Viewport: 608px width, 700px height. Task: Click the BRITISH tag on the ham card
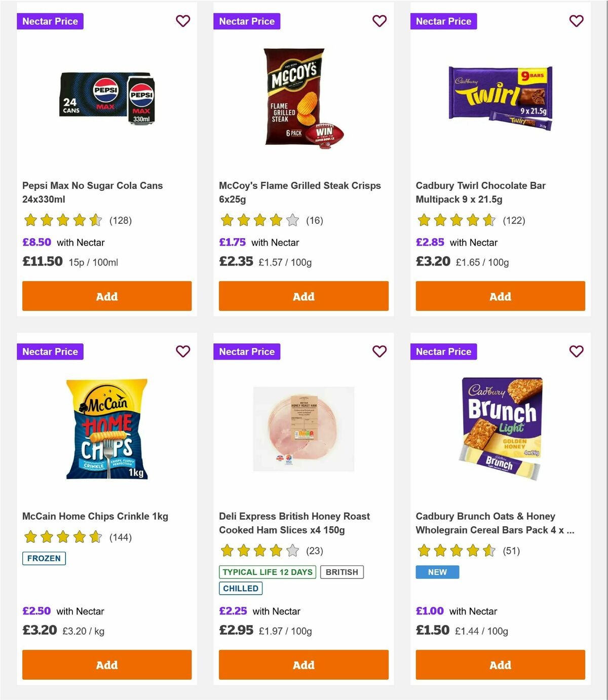342,572
